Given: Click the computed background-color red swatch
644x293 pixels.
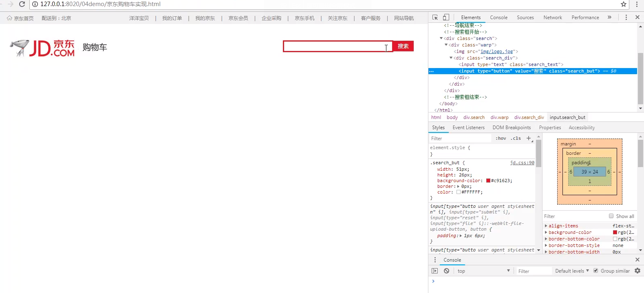Looking at the screenshot, I should (x=615, y=232).
